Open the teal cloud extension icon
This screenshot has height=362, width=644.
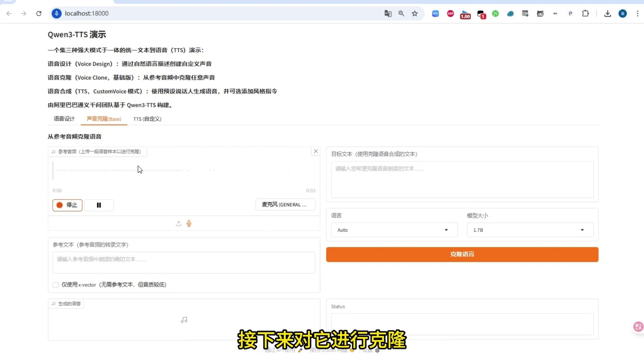pyautogui.click(x=510, y=14)
